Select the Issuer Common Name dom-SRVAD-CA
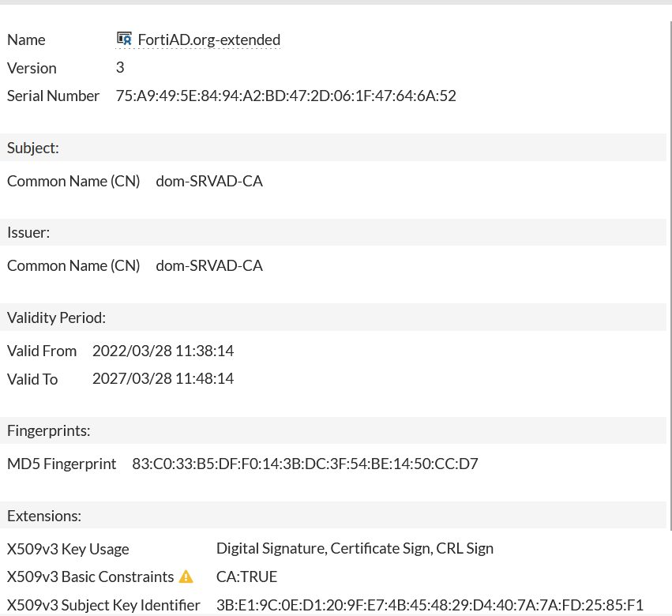Image resolution: width=672 pixels, height=616 pixels. click(x=209, y=265)
